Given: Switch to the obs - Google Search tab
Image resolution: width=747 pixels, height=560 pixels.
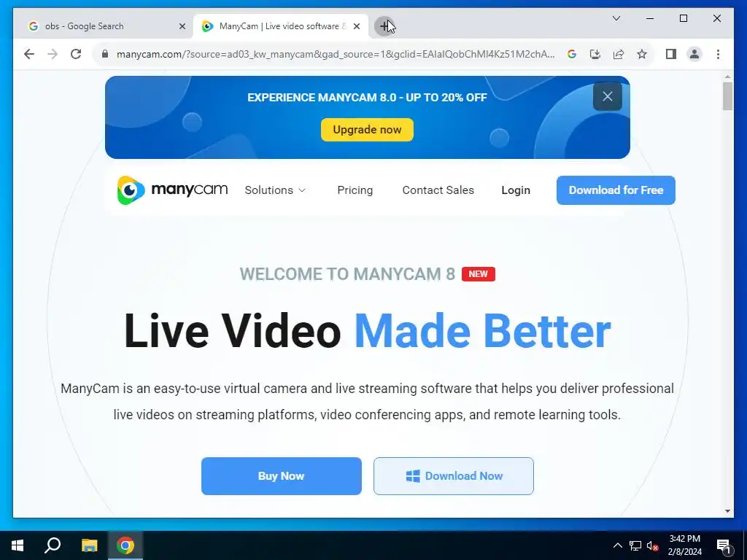Looking at the screenshot, I should 104,26.
